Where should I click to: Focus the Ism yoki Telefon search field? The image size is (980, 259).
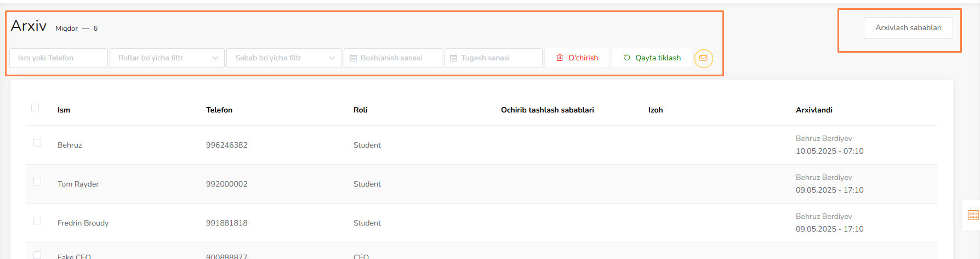(59, 58)
